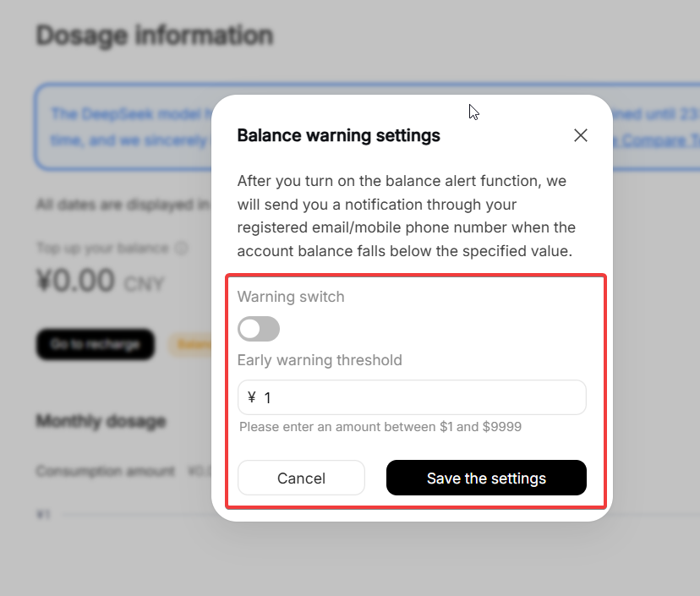Close the Balance warning settings dialog

click(x=580, y=135)
